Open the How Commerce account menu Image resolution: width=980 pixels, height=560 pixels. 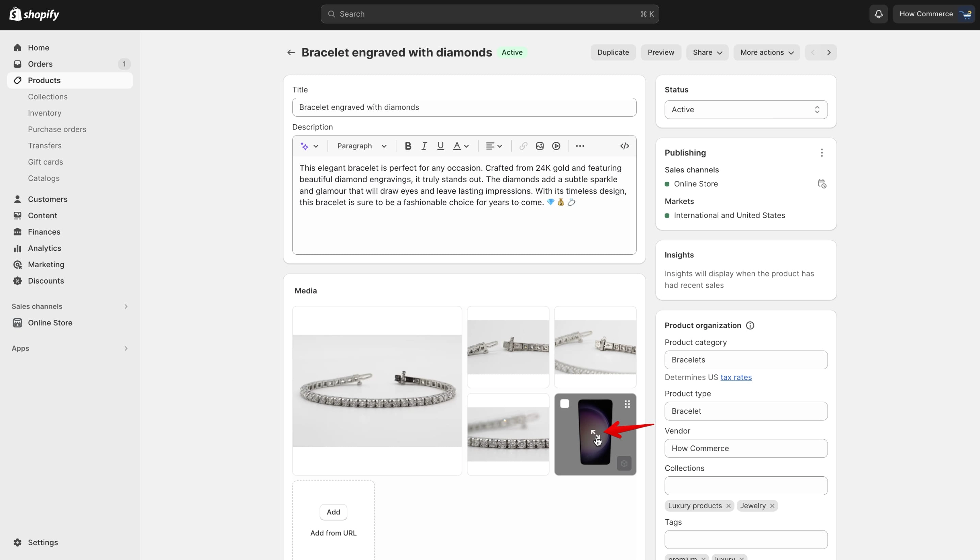tap(933, 14)
